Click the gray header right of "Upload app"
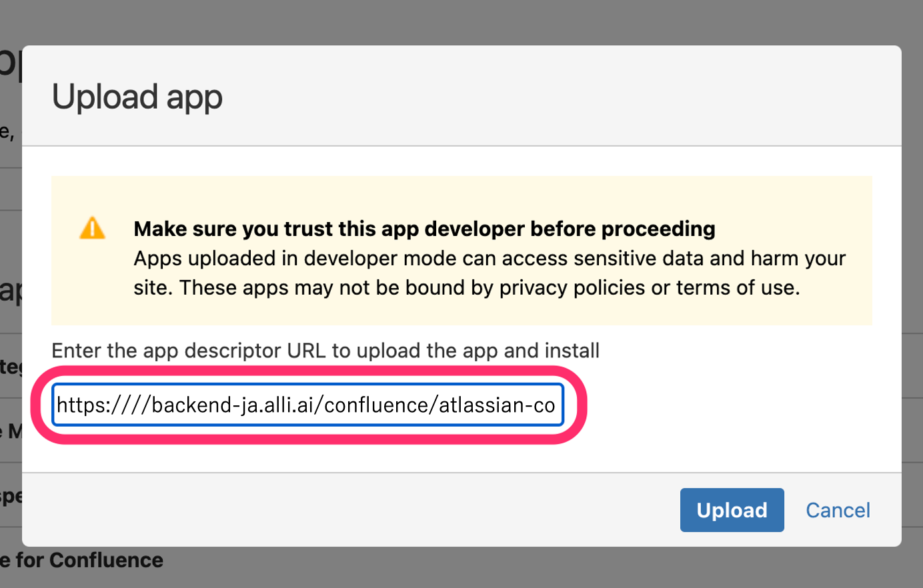 pos(567,96)
